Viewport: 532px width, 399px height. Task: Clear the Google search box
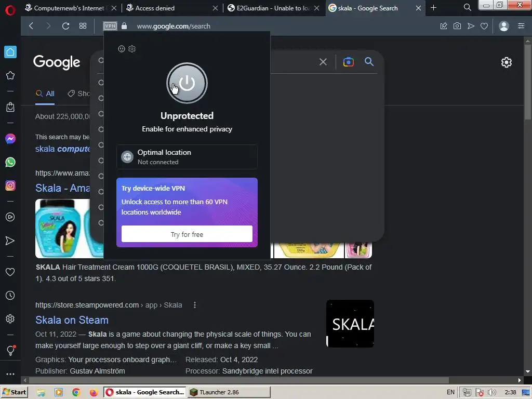323,62
